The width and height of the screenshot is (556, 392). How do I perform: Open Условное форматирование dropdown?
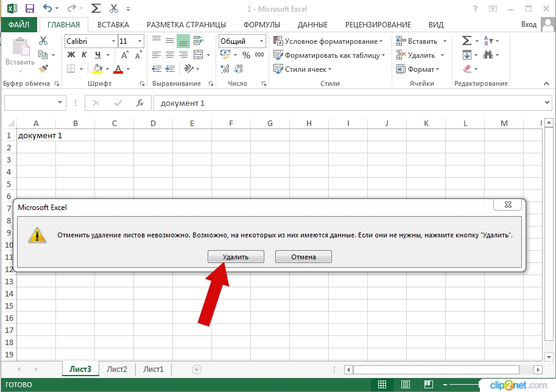[x=328, y=41]
